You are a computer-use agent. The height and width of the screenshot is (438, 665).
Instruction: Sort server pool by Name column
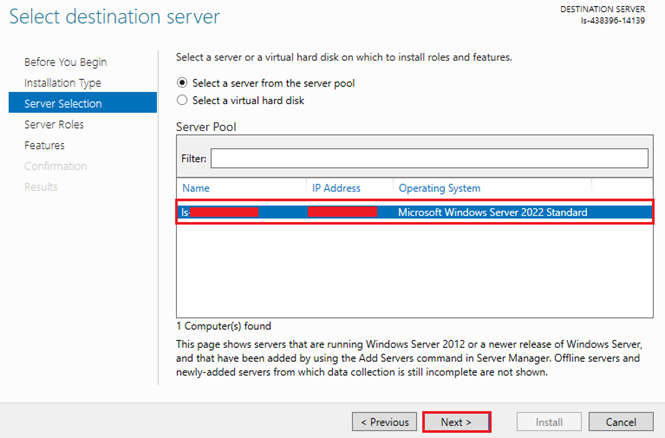click(x=196, y=188)
